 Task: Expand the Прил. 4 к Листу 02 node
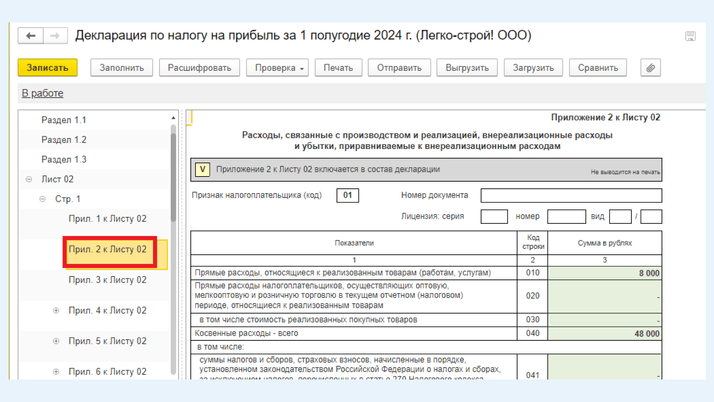56,310
